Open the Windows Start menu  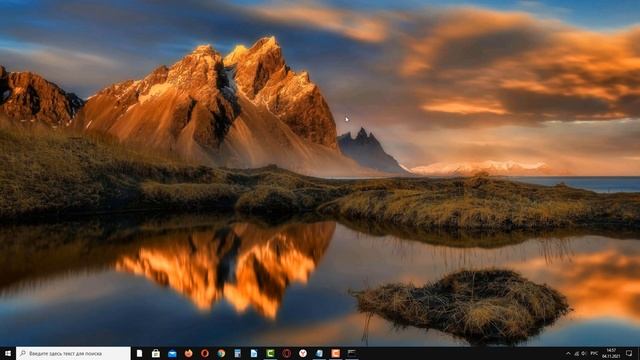[7, 353]
